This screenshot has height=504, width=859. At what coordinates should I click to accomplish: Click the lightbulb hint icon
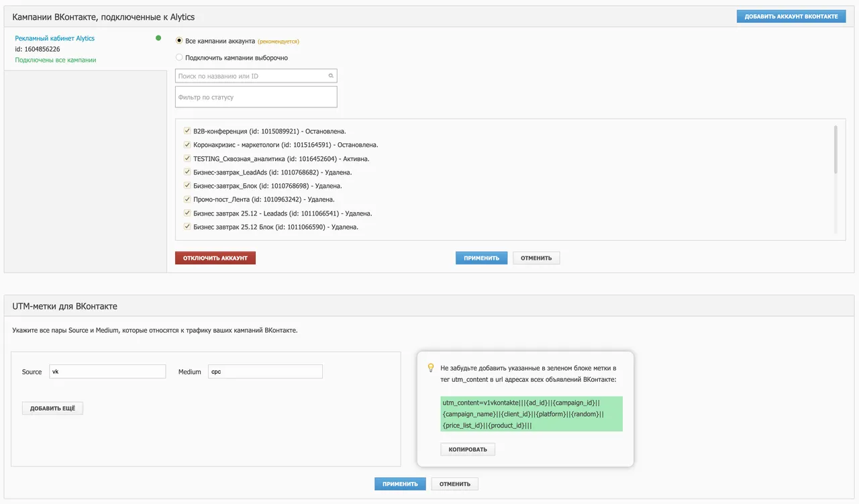coord(431,368)
